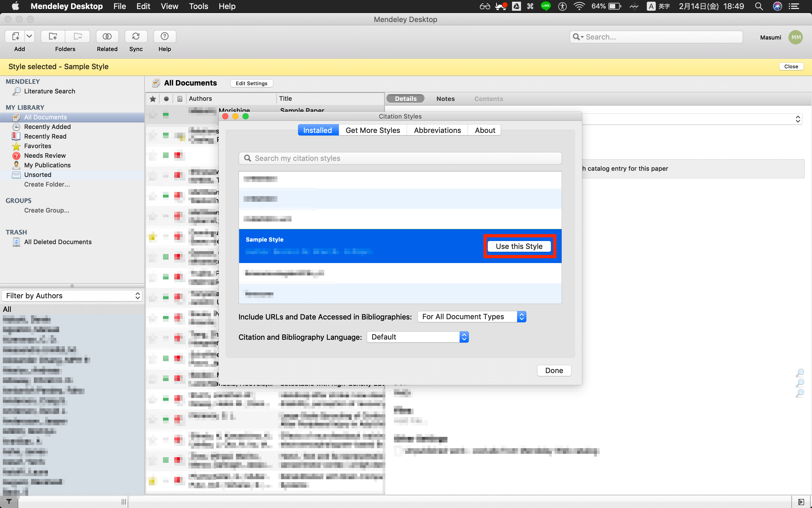Screen dimensions: 812x508
Task: Click the Related documents icon
Action: (107, 36)
